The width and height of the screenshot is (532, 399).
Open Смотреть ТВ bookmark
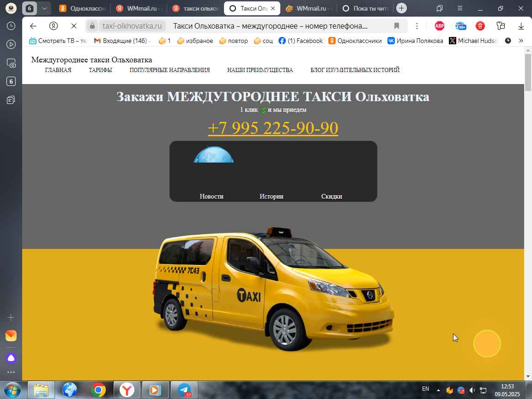(x=58, y=41)
